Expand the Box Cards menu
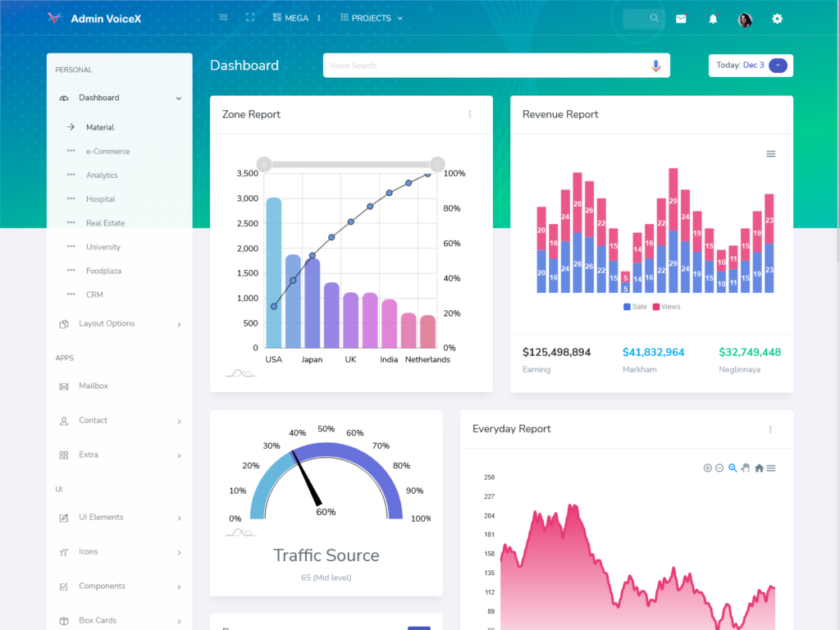 click(x=120, y=620)
